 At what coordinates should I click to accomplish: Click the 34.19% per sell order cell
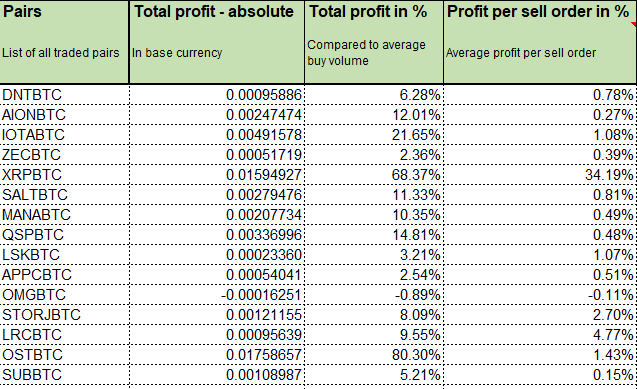540,175
